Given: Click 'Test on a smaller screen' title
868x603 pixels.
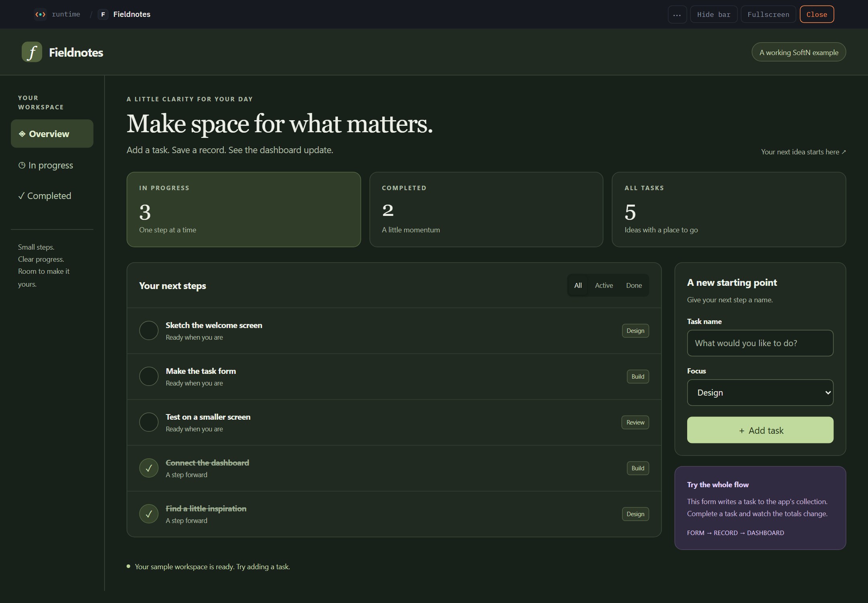Looking at the screenshot, I should pos(208,417).
